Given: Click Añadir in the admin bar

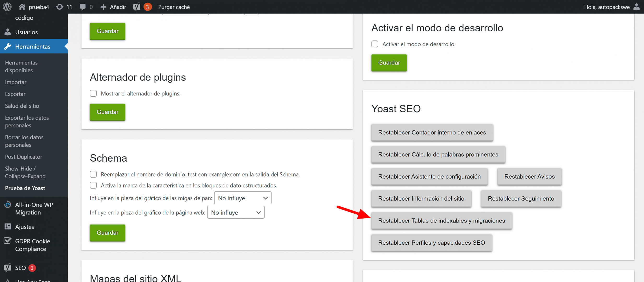Looking at the screenshot, I should [118, 7].
